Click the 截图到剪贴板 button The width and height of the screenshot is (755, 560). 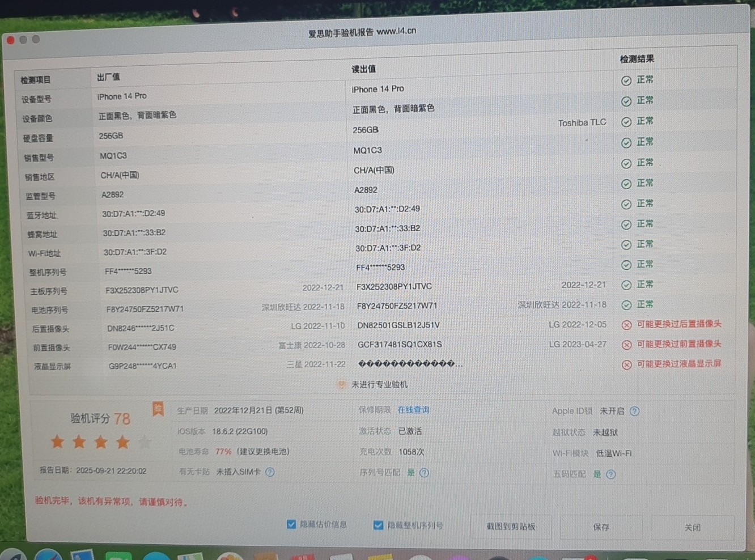[x=511, y=527]
